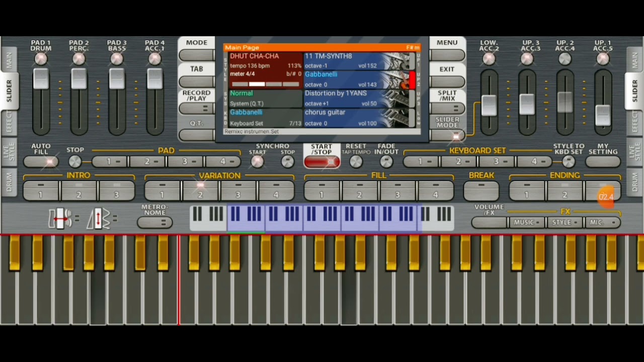Screen dimensions: 644x362
Task: Click the modulation wheel icon
Action: [x=99, y=219]
